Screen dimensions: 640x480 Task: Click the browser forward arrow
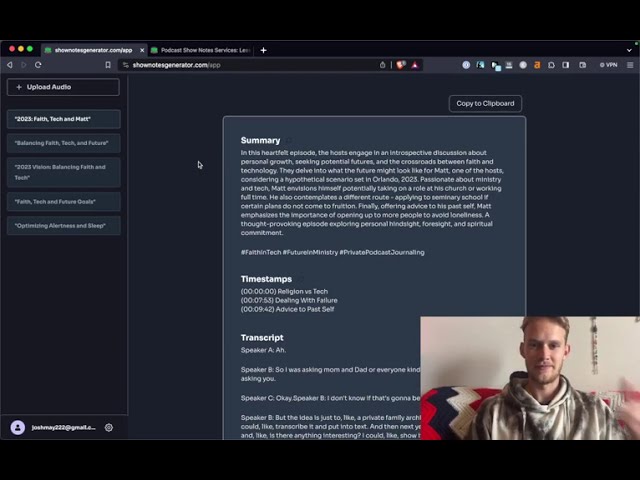click(x=24, y=65)
